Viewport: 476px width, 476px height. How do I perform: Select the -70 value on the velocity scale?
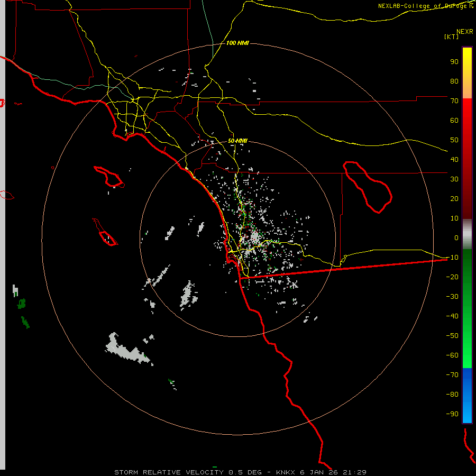pos(452,374)
